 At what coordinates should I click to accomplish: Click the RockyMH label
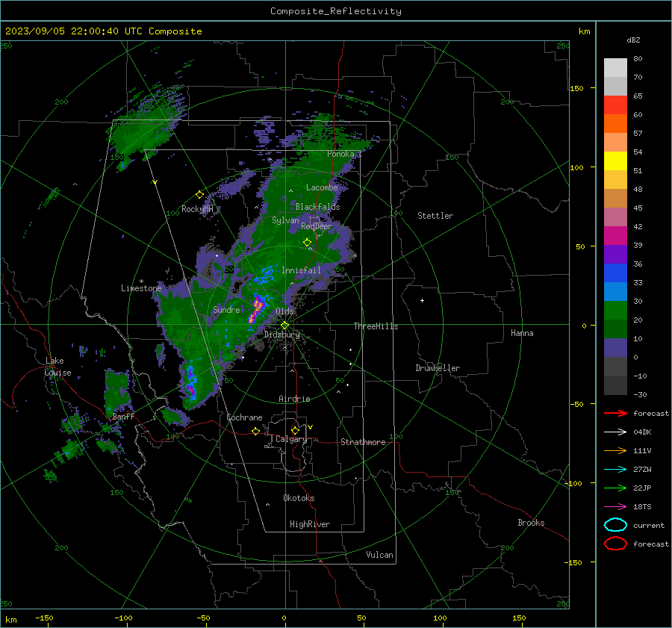click(197, 209)
